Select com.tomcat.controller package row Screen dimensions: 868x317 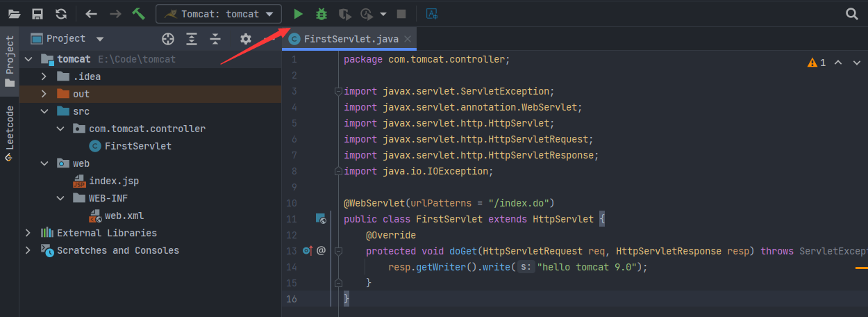point(151,129)
